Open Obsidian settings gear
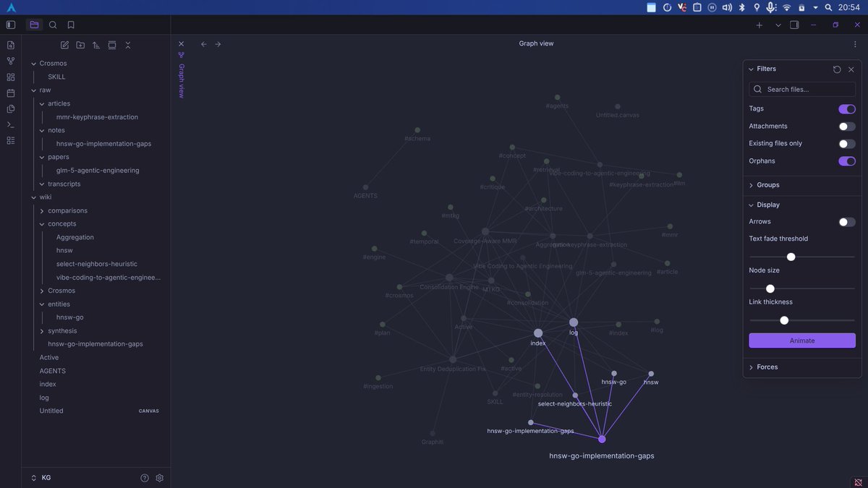 click(x=160, y=478)
